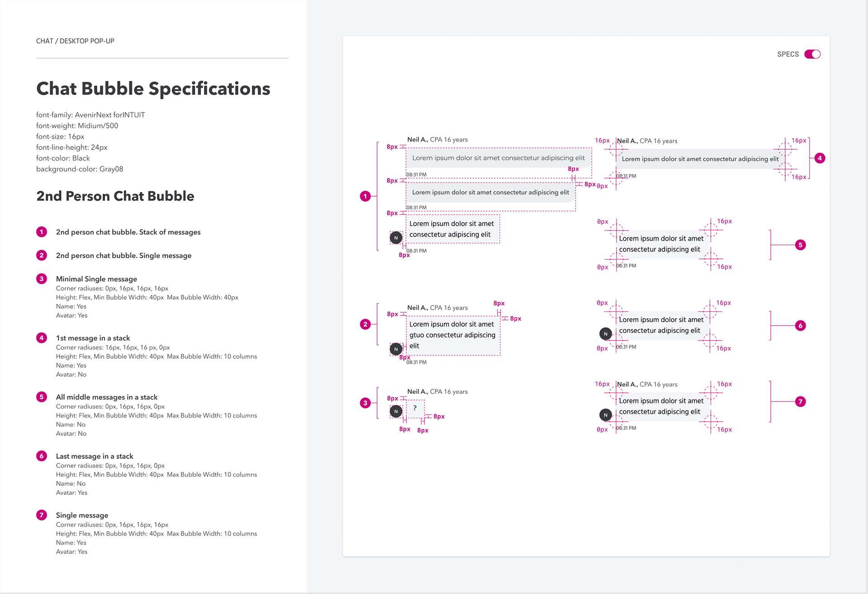Click the question mark chat bubble
The width and height of the screenshot is (868, 594).
coord(415,408)
